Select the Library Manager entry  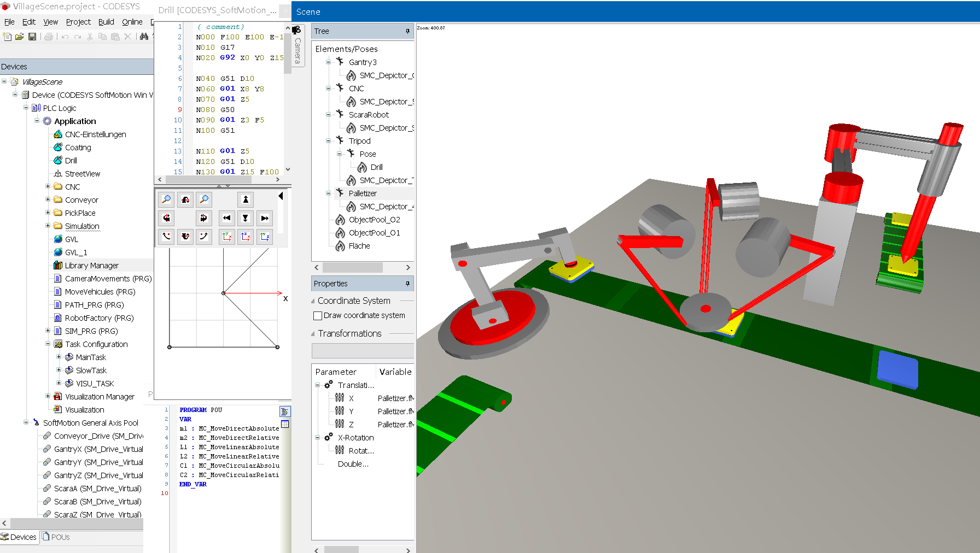91,266
